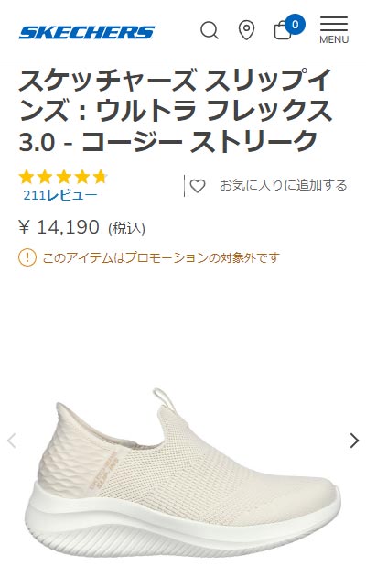Show the next product image with the right arrow
The width and height of the screenshot is (366, 588).
click(354, 441)
